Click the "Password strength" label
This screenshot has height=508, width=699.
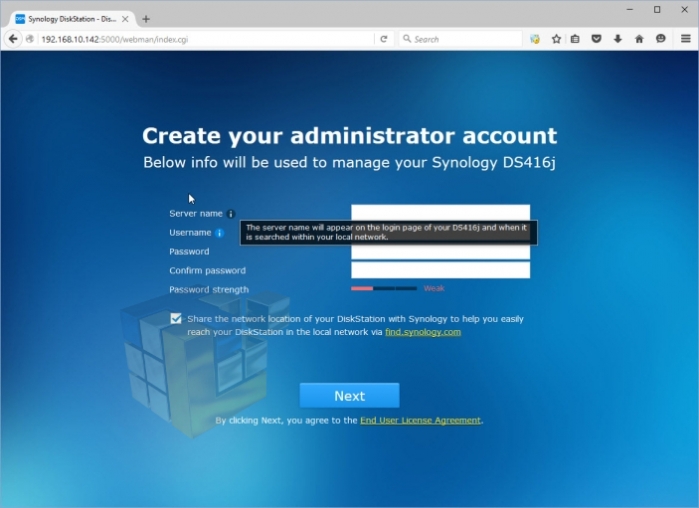point(209,290)
